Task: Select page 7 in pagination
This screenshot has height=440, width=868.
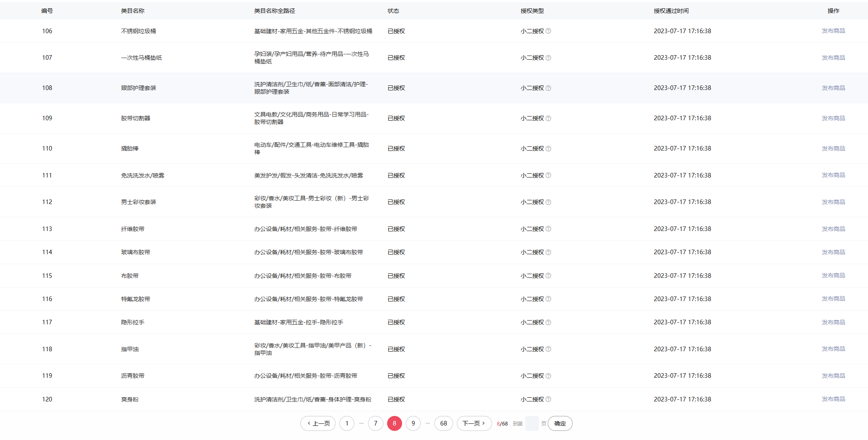Action: click(x=375, y=423)
